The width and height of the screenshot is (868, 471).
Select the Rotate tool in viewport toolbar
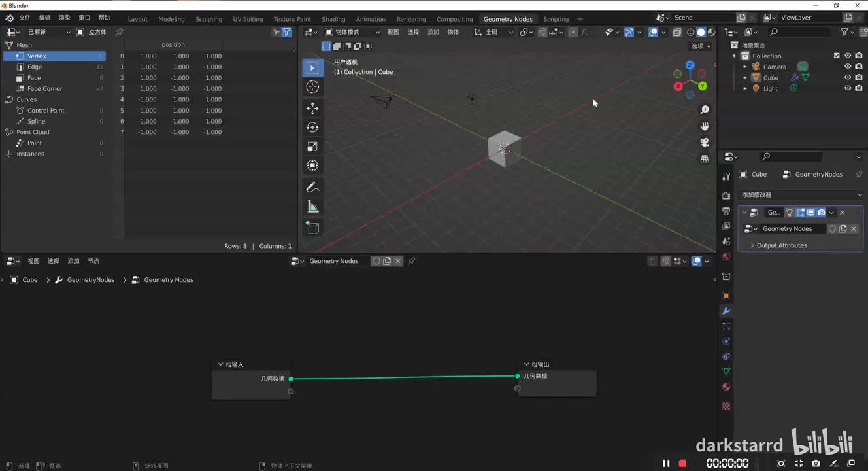click(312, 128)
